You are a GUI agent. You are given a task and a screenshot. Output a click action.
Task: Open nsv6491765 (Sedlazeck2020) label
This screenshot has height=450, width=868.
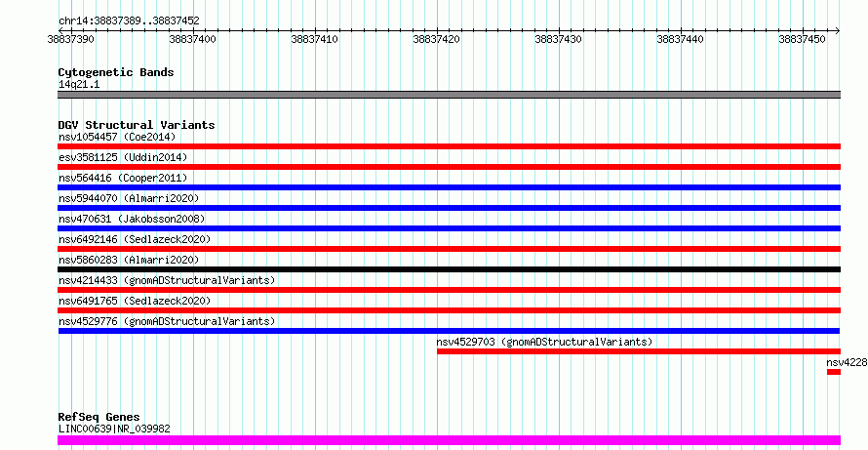coord(135,301)
